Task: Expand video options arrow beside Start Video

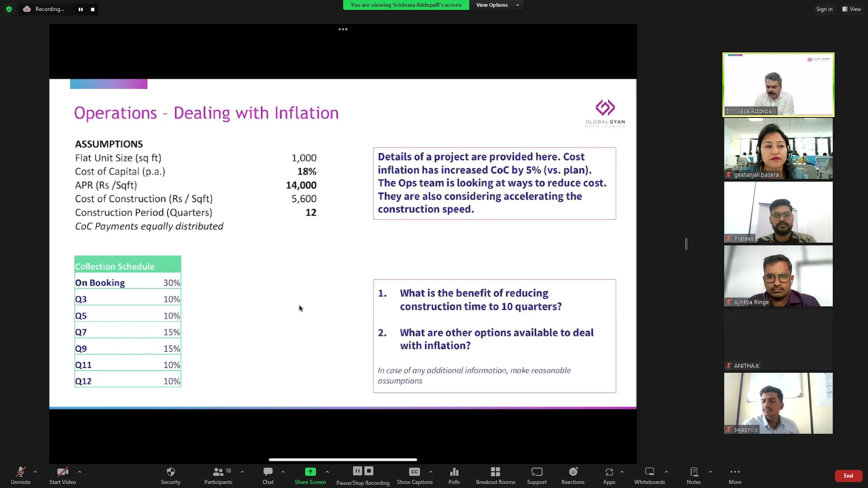Action: [80, 472]
